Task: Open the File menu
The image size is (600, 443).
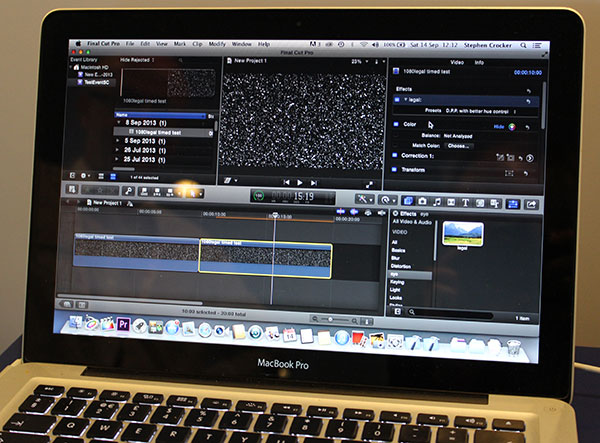Action: click(130, 44)
